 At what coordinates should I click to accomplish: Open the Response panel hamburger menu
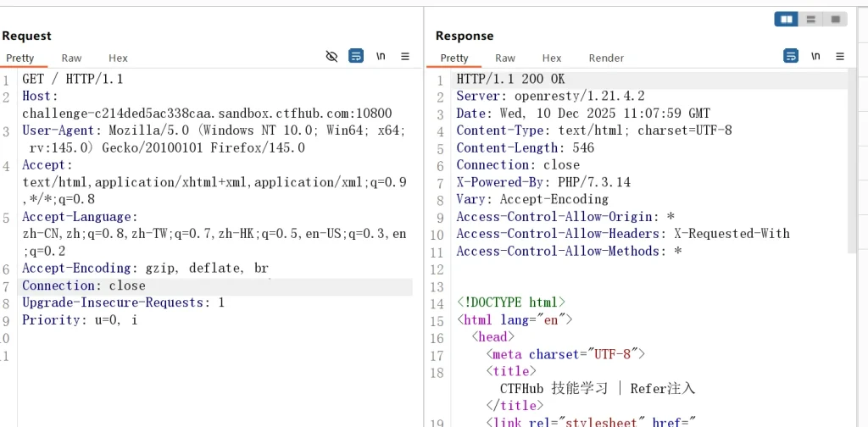(x=840, y=56)
